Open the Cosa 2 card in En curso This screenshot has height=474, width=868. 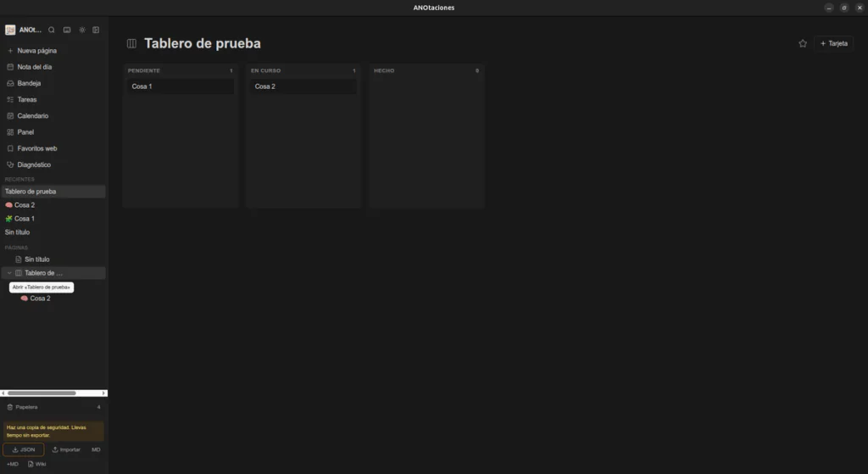click(303, 86)
